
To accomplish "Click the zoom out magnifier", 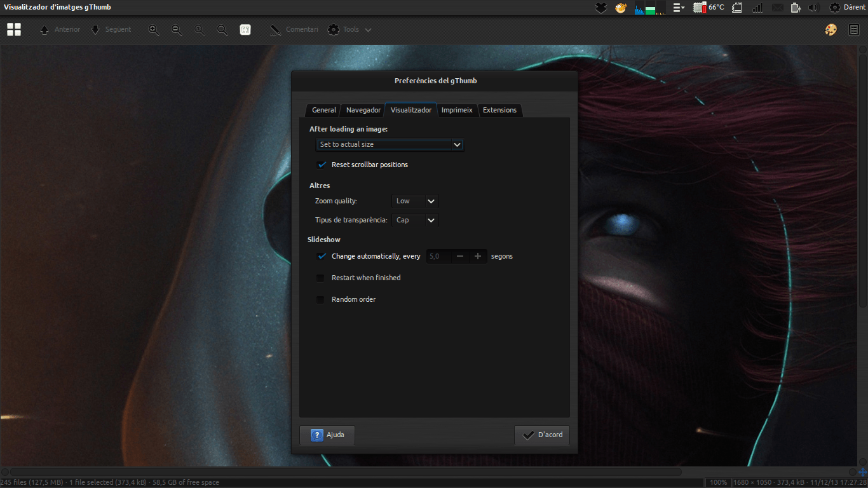I will pyautogui.click(x=177, y=30).
